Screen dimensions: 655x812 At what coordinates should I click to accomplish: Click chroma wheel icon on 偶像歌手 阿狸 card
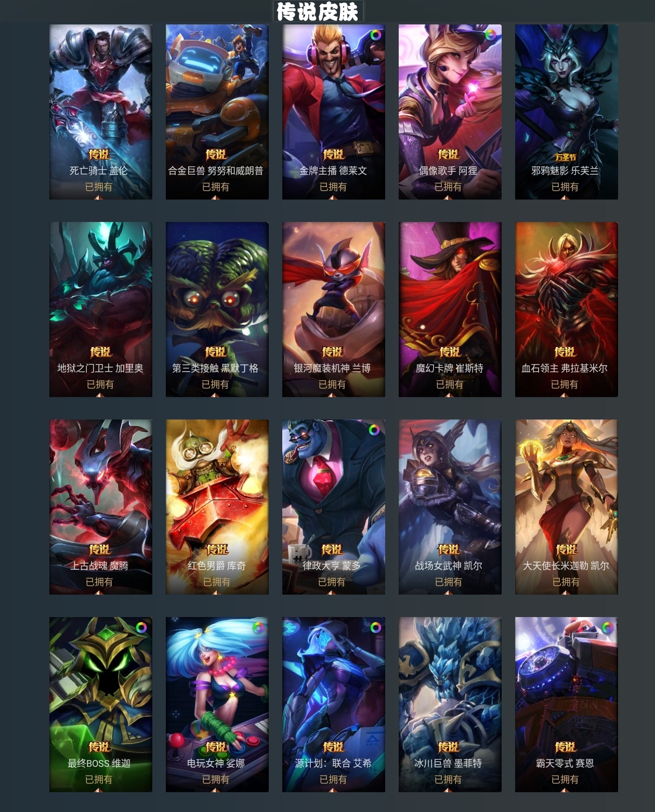490,35
